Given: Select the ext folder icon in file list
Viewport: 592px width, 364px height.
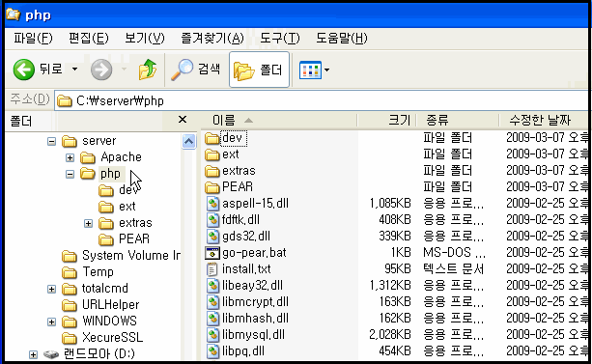Looking at the screenshot, I should (x=212, y=154).
